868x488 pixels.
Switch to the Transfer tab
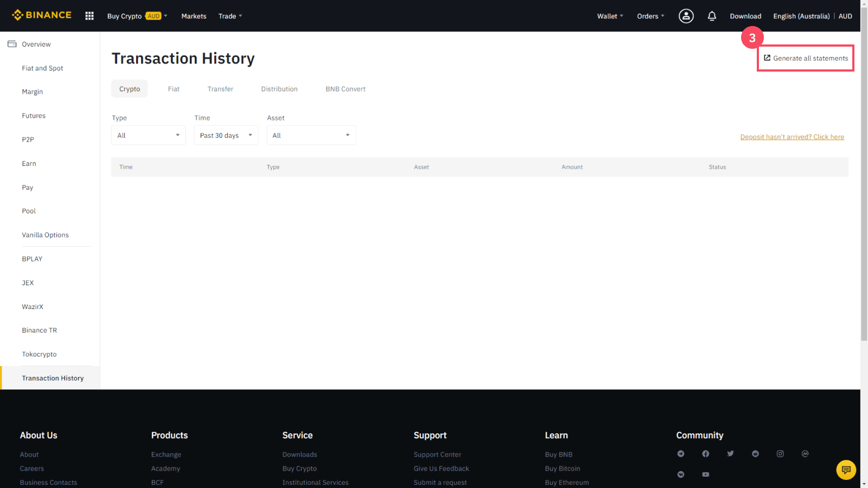[x=220, y=89]
